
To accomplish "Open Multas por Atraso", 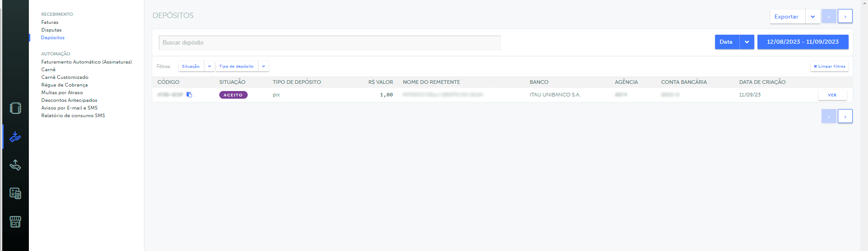I will [x=62, y=92].
